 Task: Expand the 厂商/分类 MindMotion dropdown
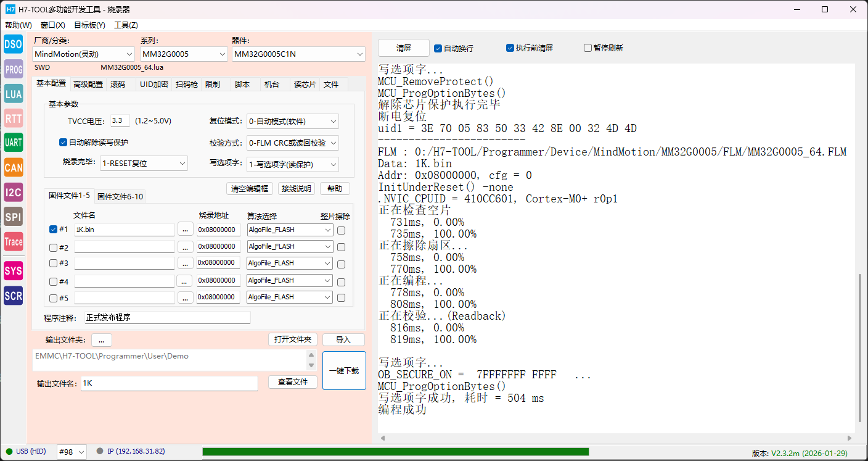point(83,54)
